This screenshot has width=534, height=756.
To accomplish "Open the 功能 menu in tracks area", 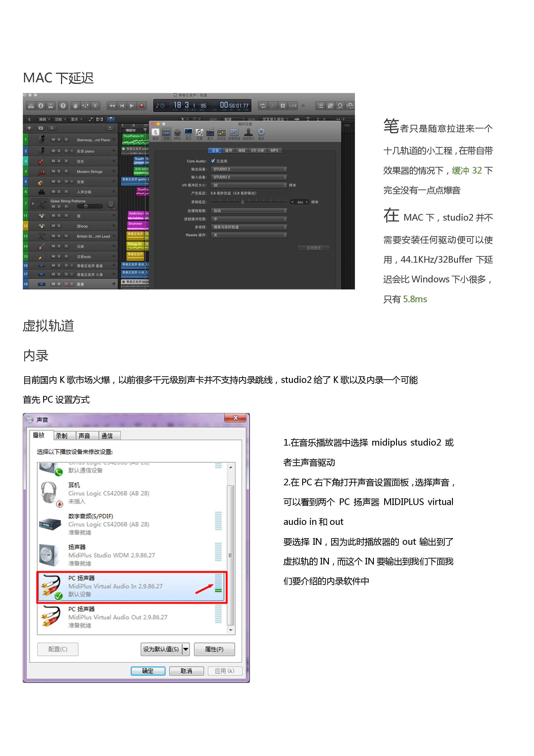I will 60,119.
